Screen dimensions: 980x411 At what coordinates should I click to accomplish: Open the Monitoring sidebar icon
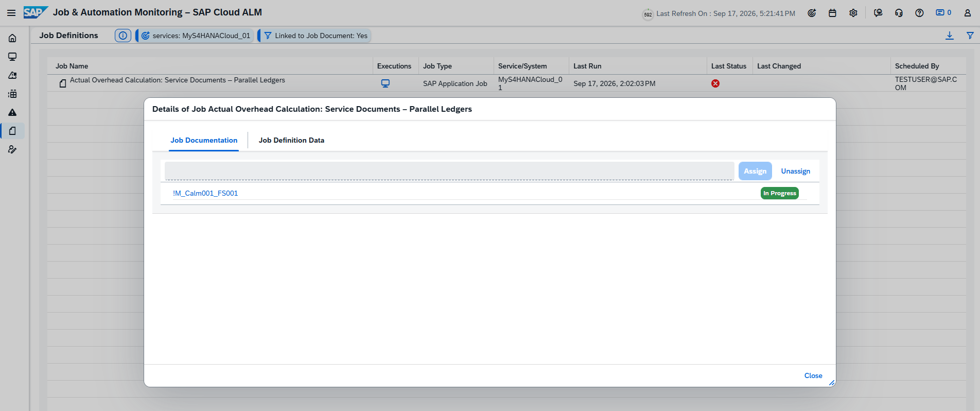point(12,57)
